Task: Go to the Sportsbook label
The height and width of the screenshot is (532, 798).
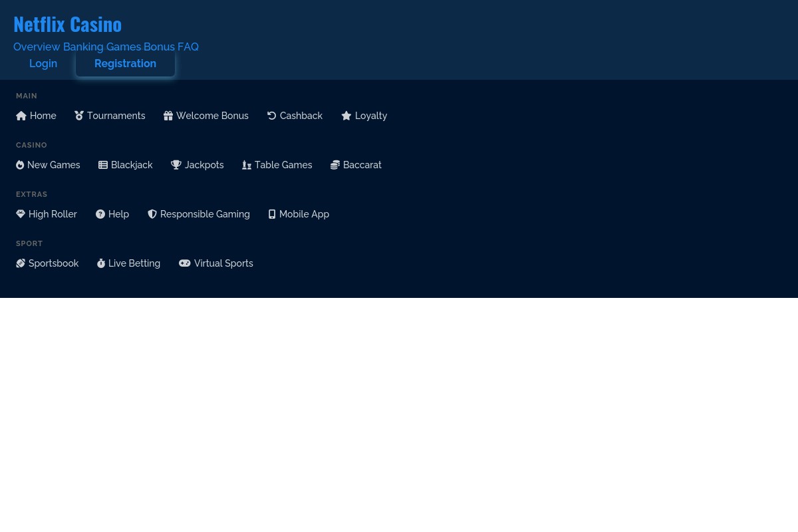Action: pyautogui.click(x=54, y=263)
